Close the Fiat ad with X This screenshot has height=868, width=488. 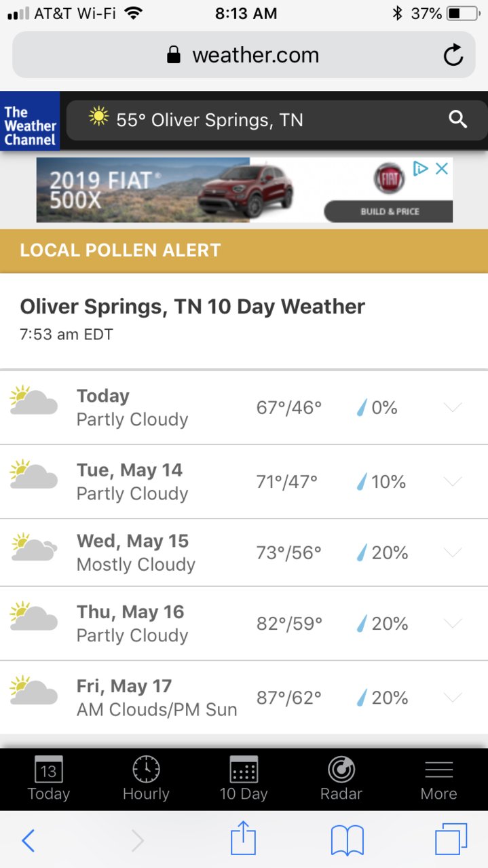(x=442, y=168)
